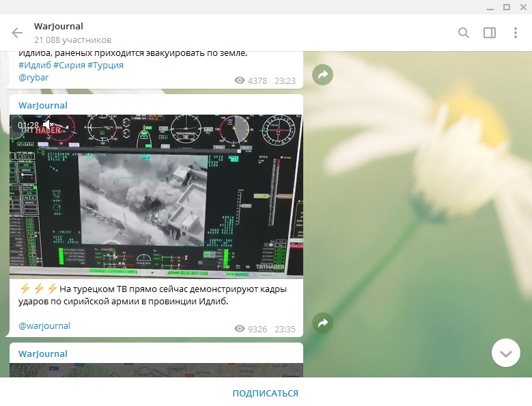Viewport: 532px width, 406px height.
Task: Maximize the Telegram window
Action: [x=506, y=7]
